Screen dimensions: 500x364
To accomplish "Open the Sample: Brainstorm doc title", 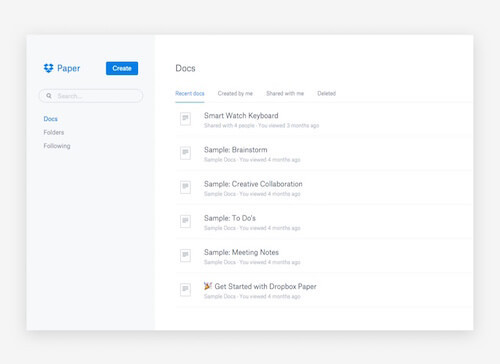I will pos(235,150).
